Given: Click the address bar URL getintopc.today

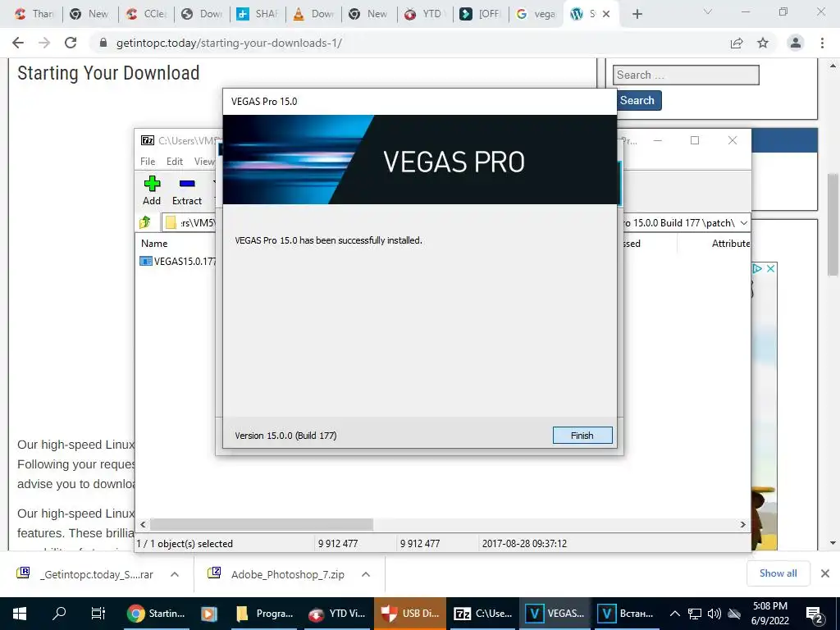Looking at the screenshot, I should pos(230,43).
